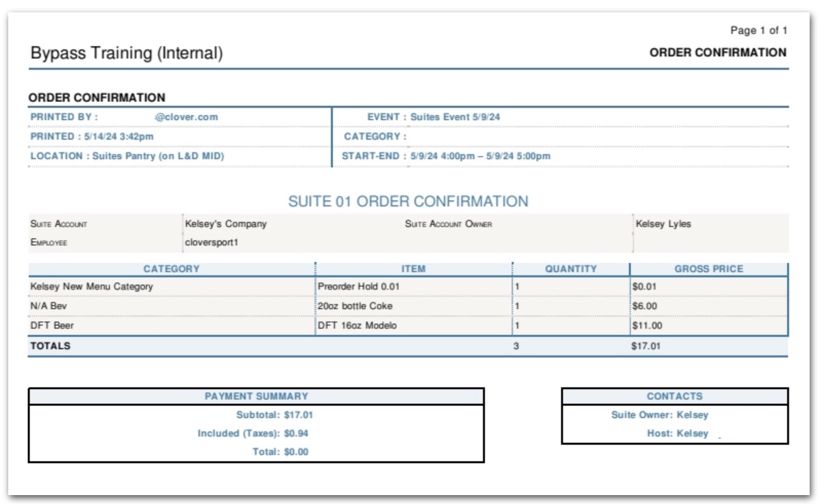This screenshot has width=822, height=504.
Task: Click 'DFT 16oz Modelo' item cell
Action: [413, 325]
